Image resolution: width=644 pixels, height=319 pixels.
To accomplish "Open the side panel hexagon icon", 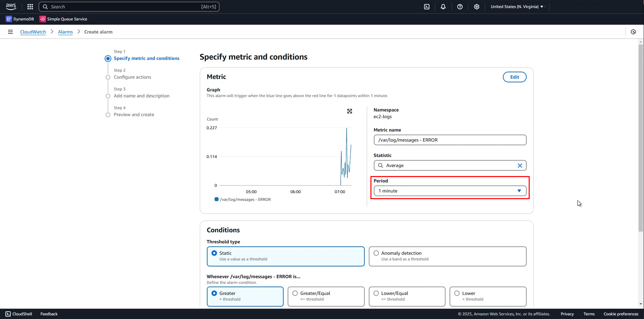I will (x=633, y=32).
